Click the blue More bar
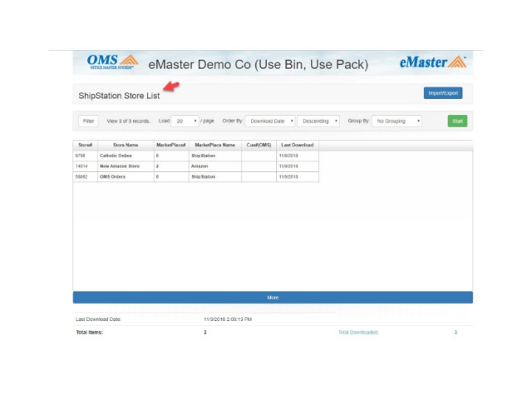This screenshot has height=411, width=532. click(x=273, y=297)
